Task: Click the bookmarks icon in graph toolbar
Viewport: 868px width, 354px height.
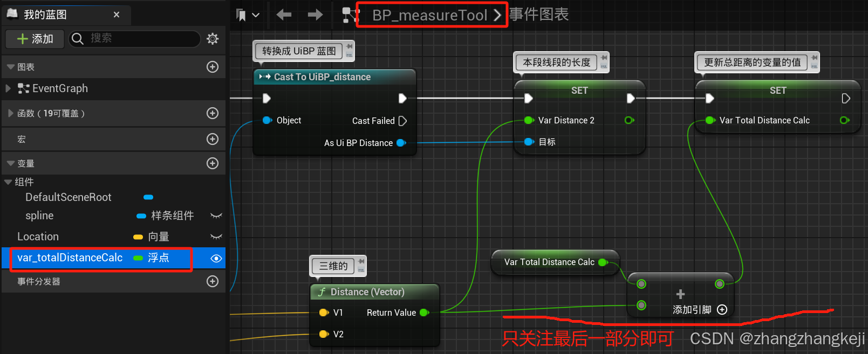Action: pos(241,15)
